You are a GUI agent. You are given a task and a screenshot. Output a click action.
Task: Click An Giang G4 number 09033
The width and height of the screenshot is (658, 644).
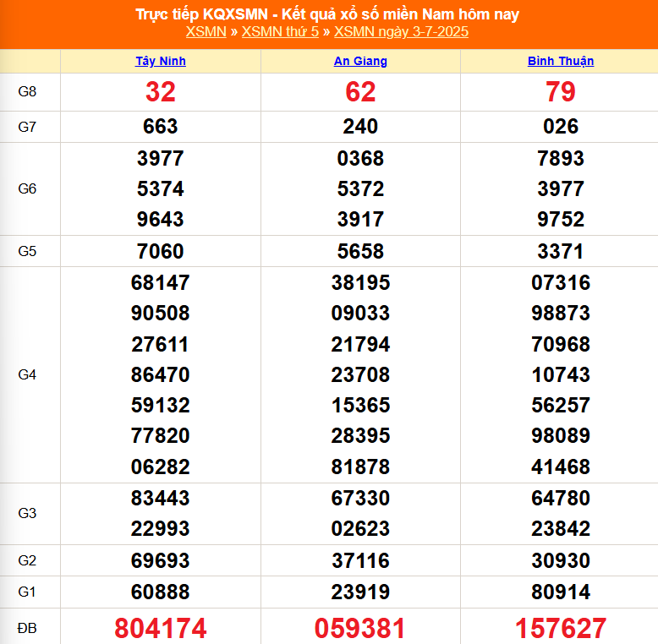[x=360, y=314]
